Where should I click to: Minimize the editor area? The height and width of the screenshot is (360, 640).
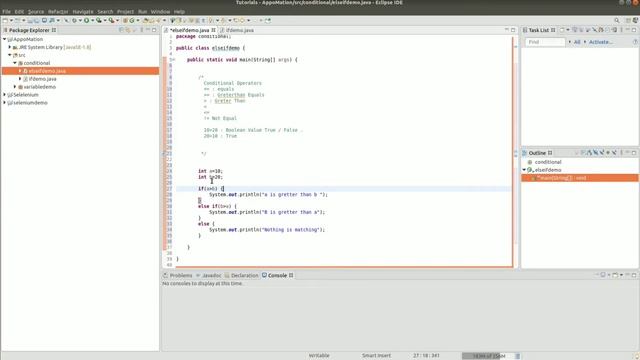pyautogui.click(x=507, y=30)
